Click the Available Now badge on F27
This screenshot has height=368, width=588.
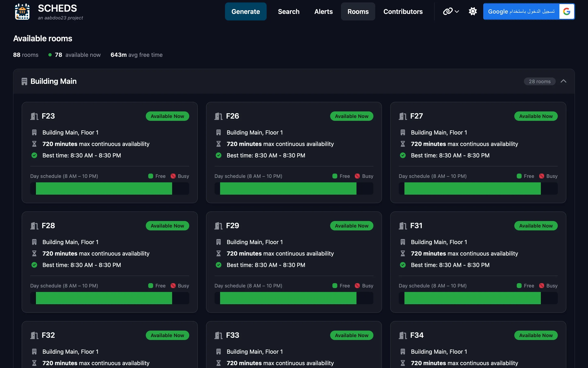pos(536,116)
